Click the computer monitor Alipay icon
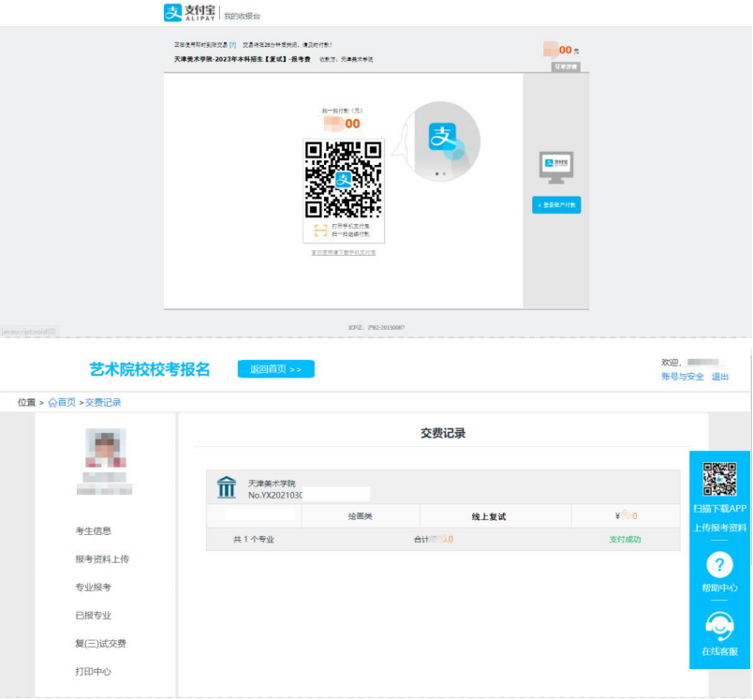The height and width of the screenshot is (700, 753). coord(556,167)
